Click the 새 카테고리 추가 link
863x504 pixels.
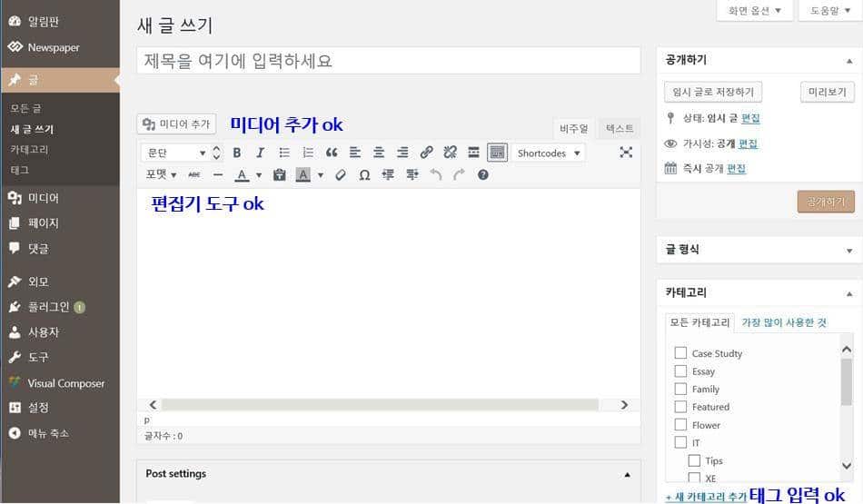pos(706,497)
